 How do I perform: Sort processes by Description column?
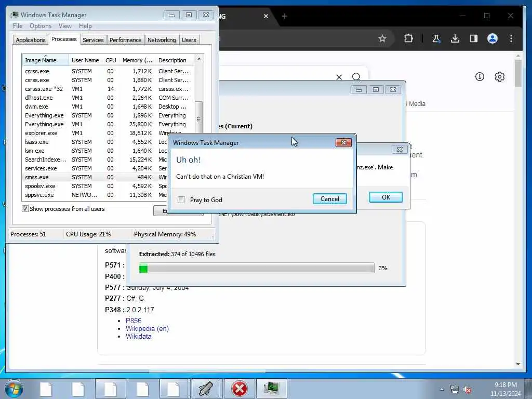click(x=175, y=60)
